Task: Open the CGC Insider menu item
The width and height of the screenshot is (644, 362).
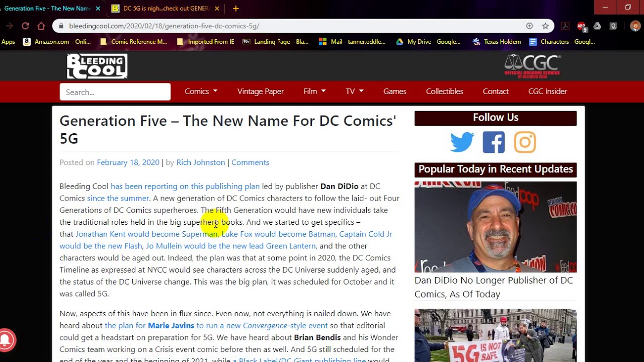Action: pyautogui.click(x=547, y=91)
